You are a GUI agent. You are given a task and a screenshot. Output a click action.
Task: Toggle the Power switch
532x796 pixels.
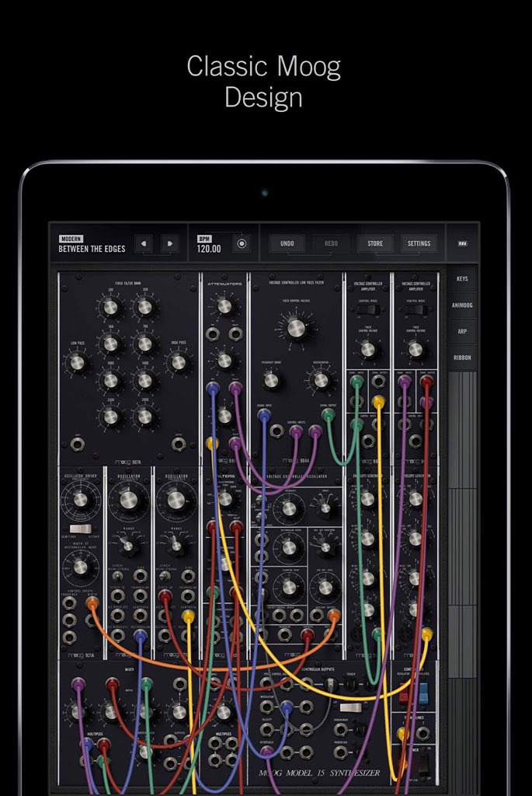pyautogui.click(x=423, y=764)
